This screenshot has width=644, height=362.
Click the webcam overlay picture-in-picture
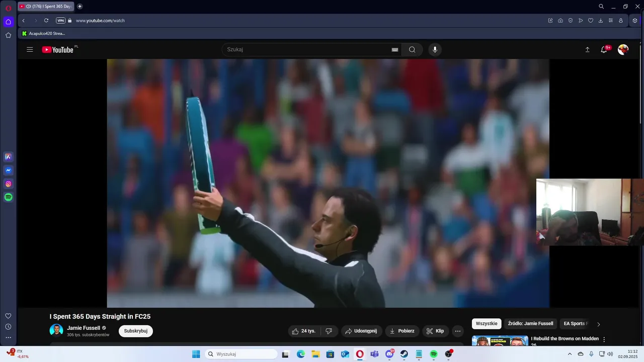(590, 212)
